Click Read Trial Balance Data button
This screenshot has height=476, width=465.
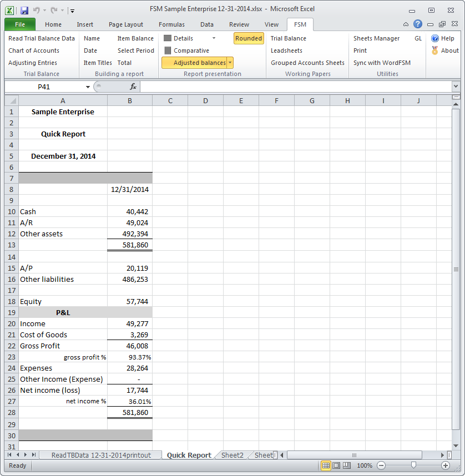tap(42, 38)
